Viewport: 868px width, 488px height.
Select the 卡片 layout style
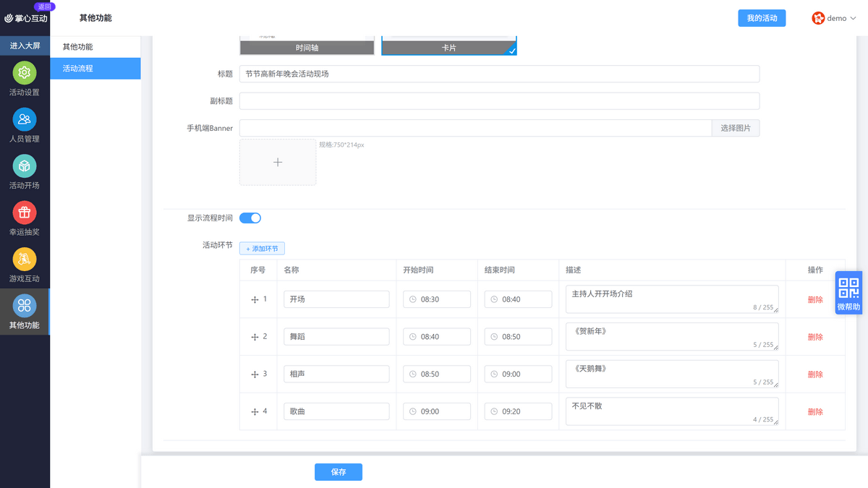pyautogui.click(x=449, y=43)
